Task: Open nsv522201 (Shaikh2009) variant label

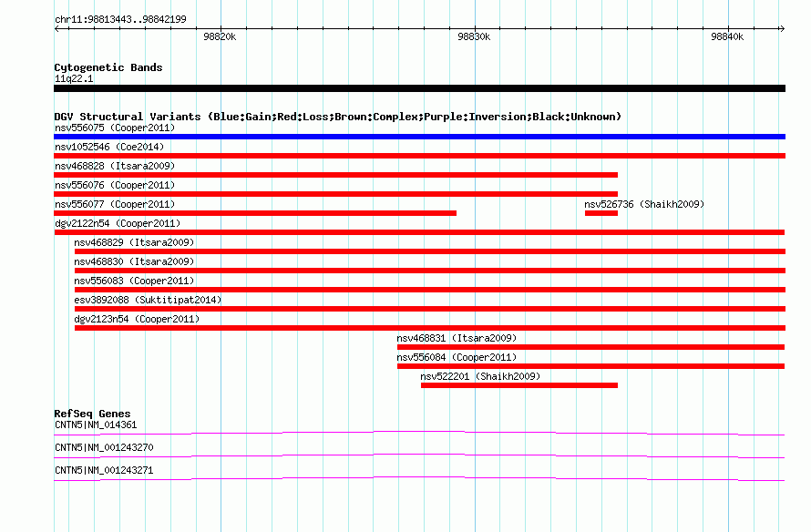Action: (x=480, y=376)
